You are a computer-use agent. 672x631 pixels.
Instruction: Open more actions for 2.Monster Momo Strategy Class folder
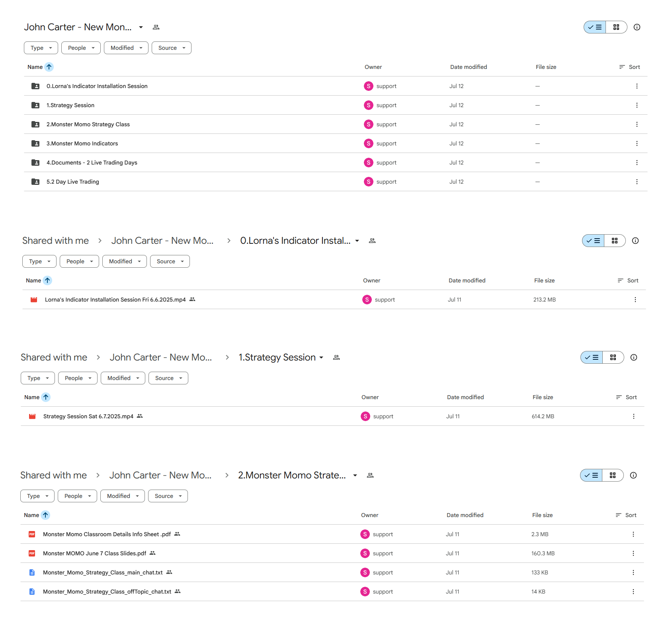pos(637,124)
